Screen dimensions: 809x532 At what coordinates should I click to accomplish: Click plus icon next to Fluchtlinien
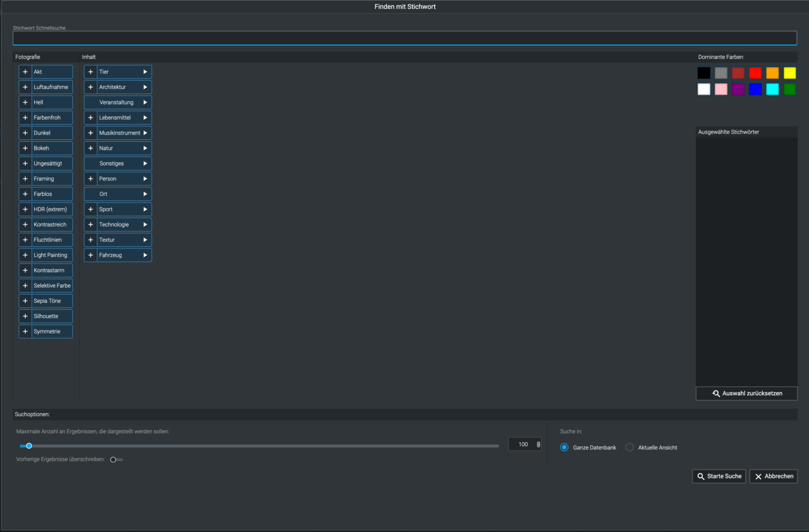click(x=25, y=240)
